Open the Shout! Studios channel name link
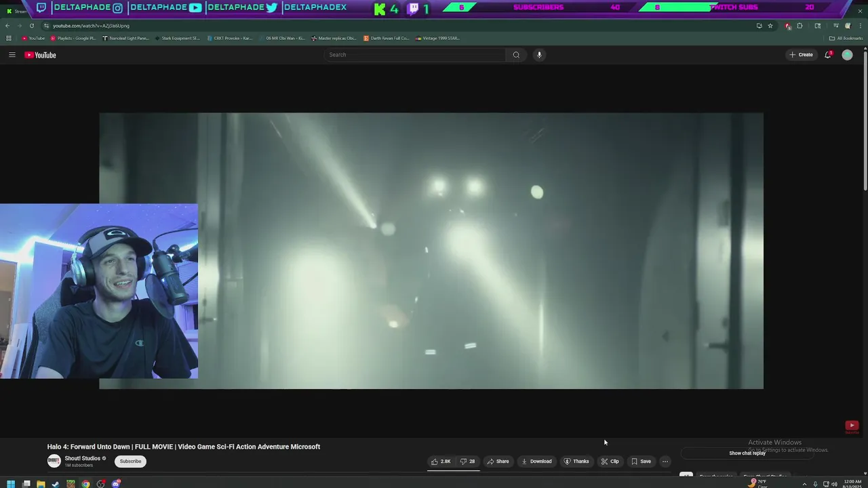868x488 pixels. (82, 458)
